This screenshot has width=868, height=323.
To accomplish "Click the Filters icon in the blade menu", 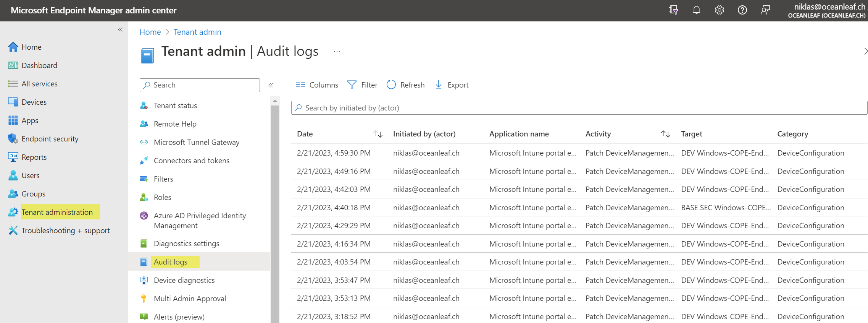I will [144, 179].
